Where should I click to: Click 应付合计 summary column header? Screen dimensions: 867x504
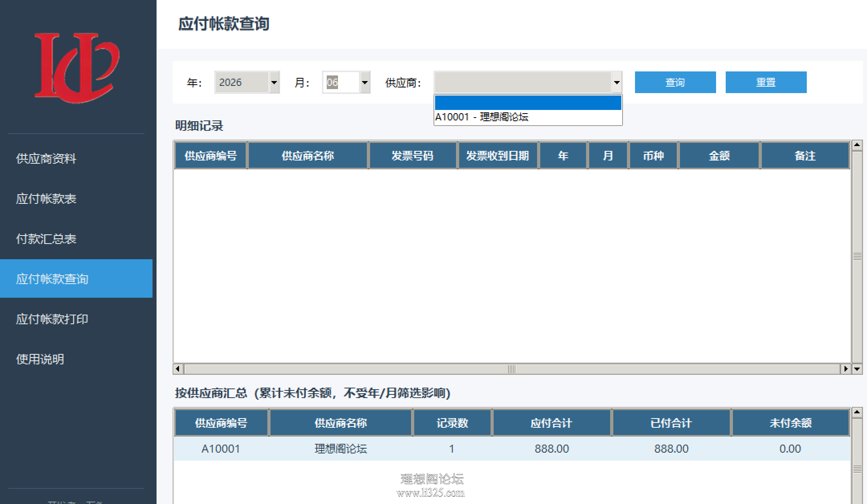tap(552, 423)
